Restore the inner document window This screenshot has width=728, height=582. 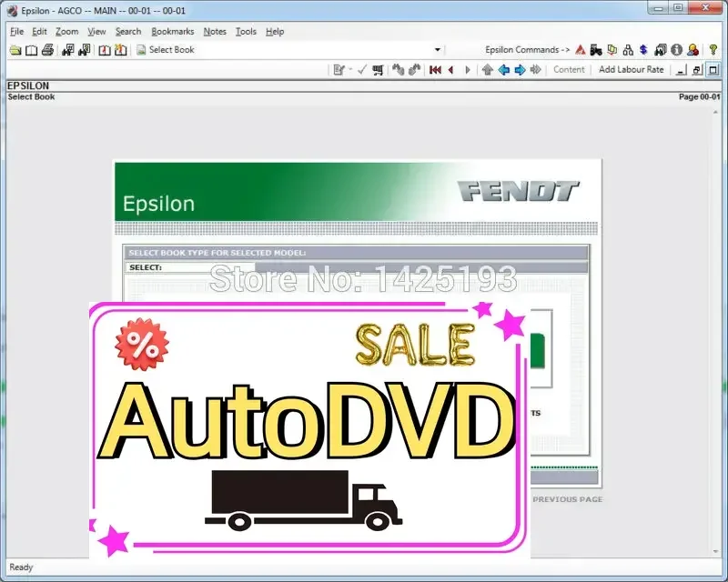pos(697,70)
